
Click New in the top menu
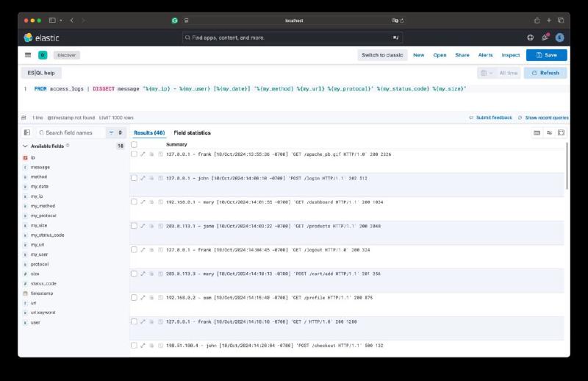click(x=418, y=55)
